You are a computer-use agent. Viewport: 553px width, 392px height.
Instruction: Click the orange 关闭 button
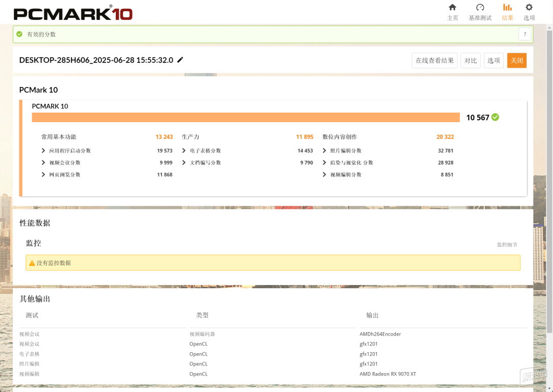(x=517, y=60)
